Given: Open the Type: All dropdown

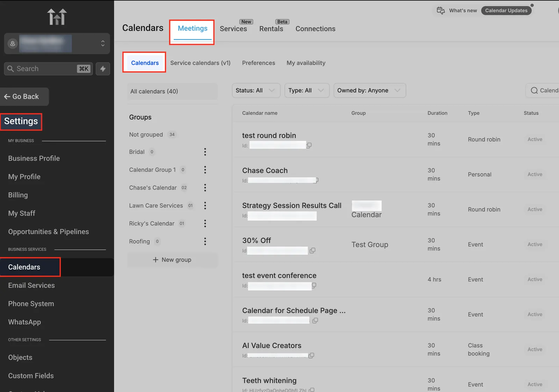Looking at the screenshot, I should point(307,90).
